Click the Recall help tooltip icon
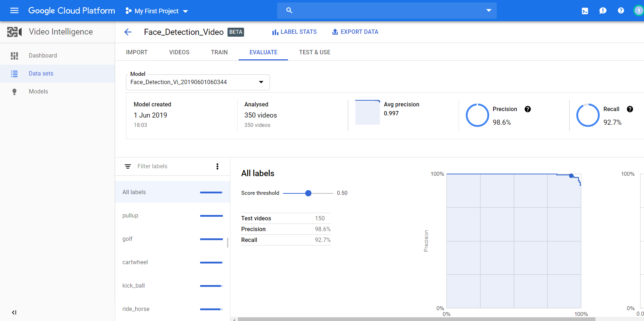 click(630, 109)
